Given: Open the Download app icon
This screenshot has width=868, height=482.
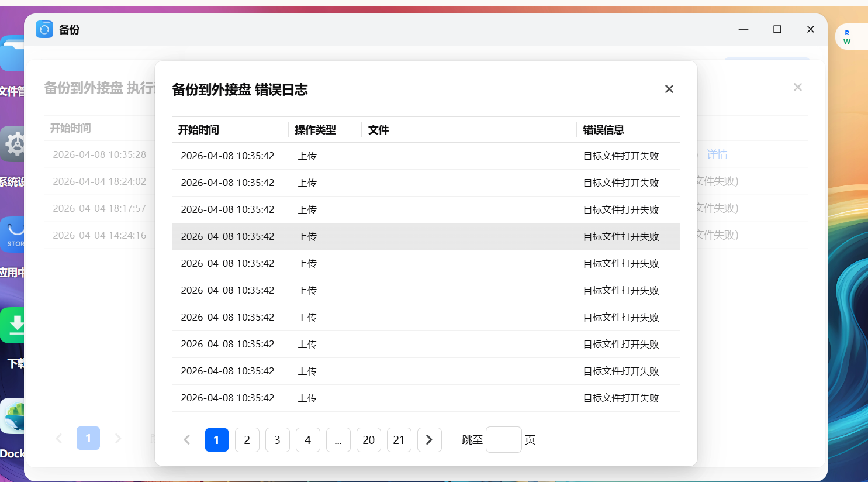Looking at the screenshot, I should coord(13,325).
